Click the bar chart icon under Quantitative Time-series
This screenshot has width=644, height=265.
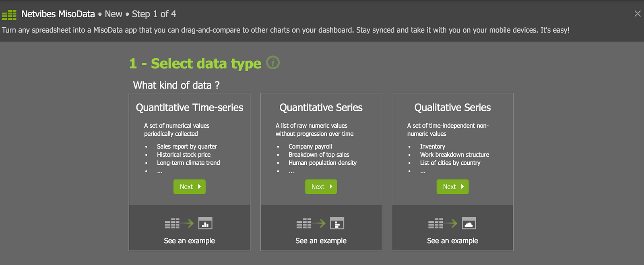205,223
